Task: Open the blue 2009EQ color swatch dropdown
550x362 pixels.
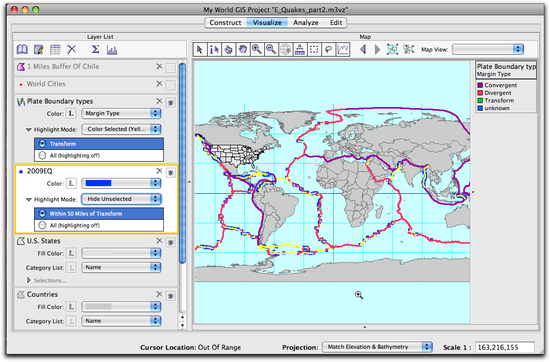Action: (121, 183)
